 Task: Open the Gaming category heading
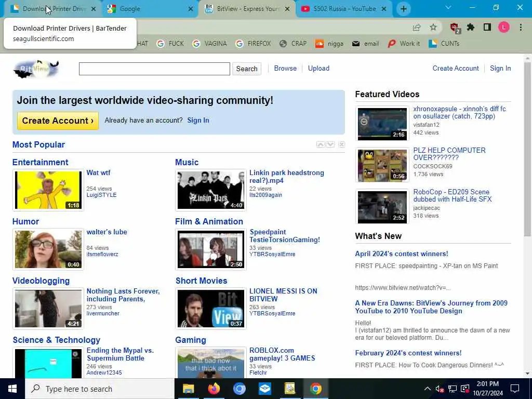(x=190, y=340)
